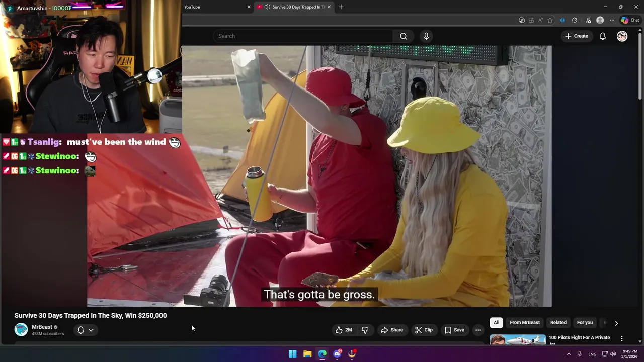Open the YouTube account avatar menu
644x362 pixels.
[622, 36]
